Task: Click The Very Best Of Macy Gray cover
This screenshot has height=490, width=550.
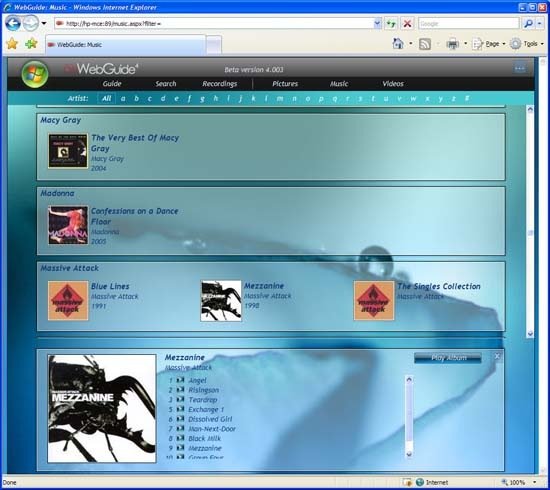Action: (x=68, y=151)
